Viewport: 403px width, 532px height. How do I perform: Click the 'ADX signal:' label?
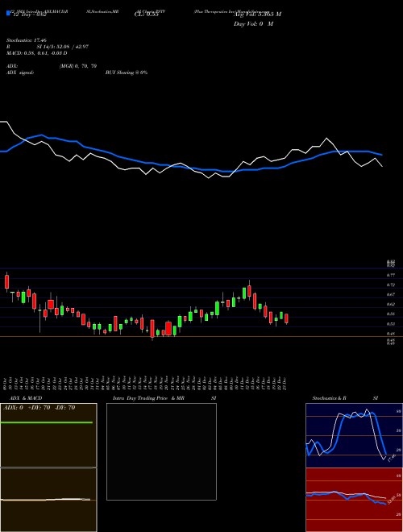click(20, 73)
